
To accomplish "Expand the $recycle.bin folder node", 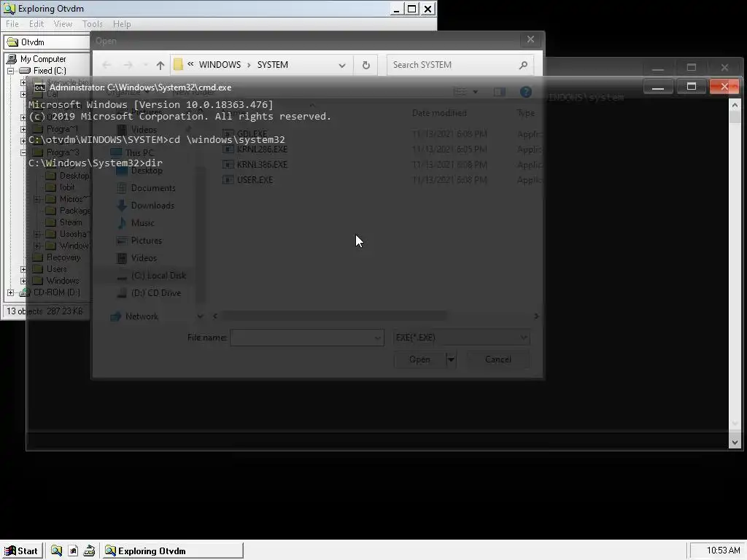I will point(23,82).
